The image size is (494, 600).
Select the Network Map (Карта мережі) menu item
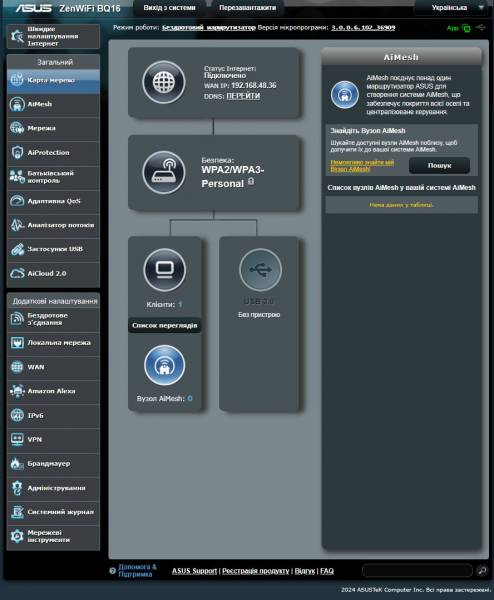tap(53, 80)
